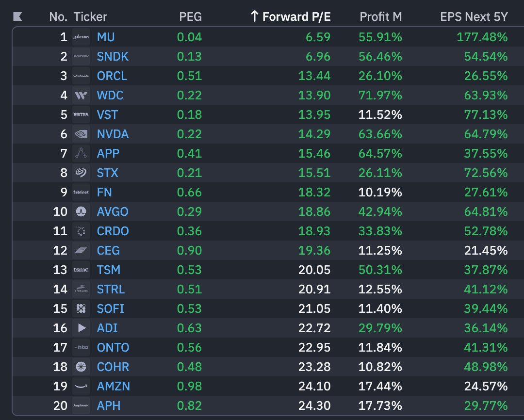Click the Nvidia logo icon beside NVDA

81,134
